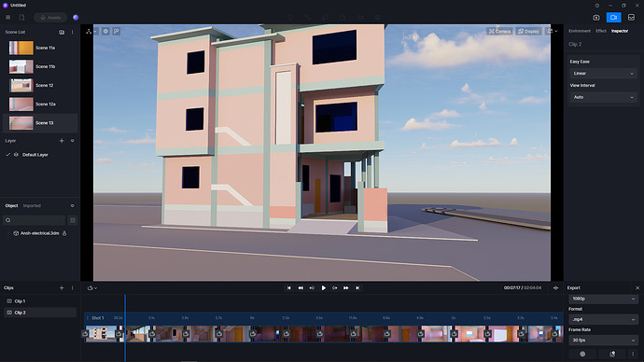This screenshot has height=362, width=644.
Task: Open the 30 fps Frame Rate dropdown
Action: point(603,341)
